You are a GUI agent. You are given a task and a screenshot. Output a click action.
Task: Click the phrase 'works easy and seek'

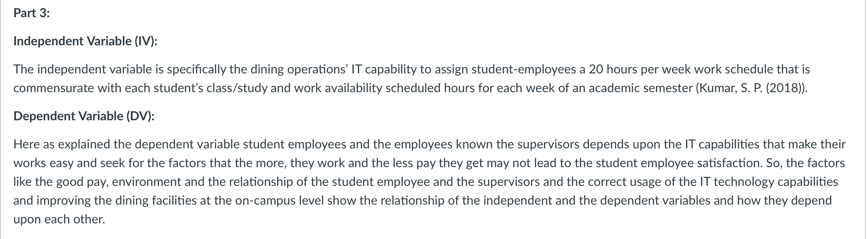pos(69,163)
